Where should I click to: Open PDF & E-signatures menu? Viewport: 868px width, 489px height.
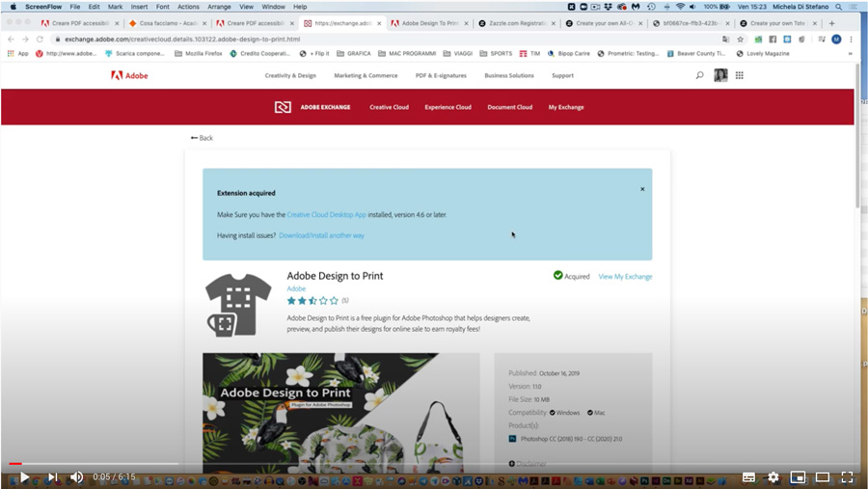click(441, 75)
